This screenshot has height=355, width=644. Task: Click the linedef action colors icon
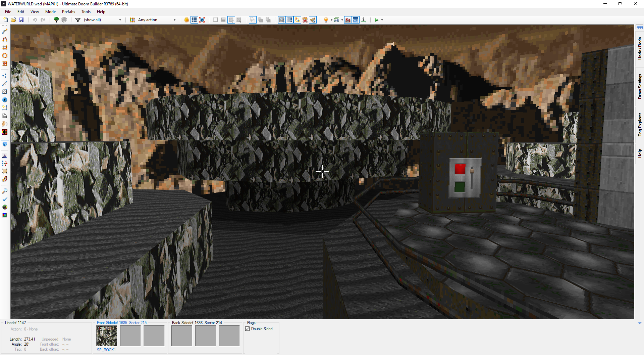[132, 20]
